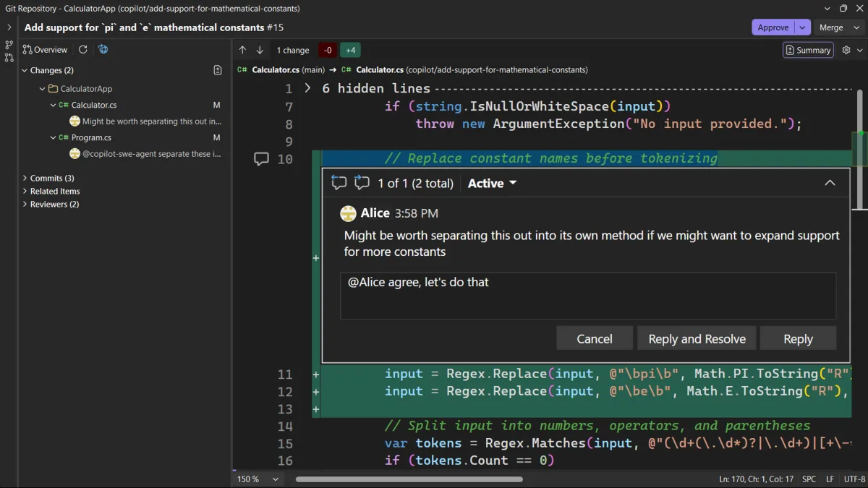Open the pull requests icon in left strip
Viewport: 868px width, 488px height.
9,58
